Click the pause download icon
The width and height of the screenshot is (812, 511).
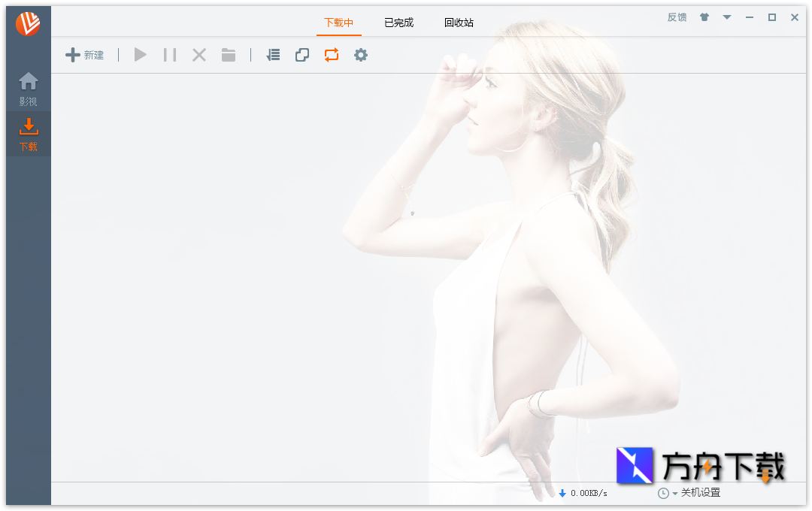(170, 55)
